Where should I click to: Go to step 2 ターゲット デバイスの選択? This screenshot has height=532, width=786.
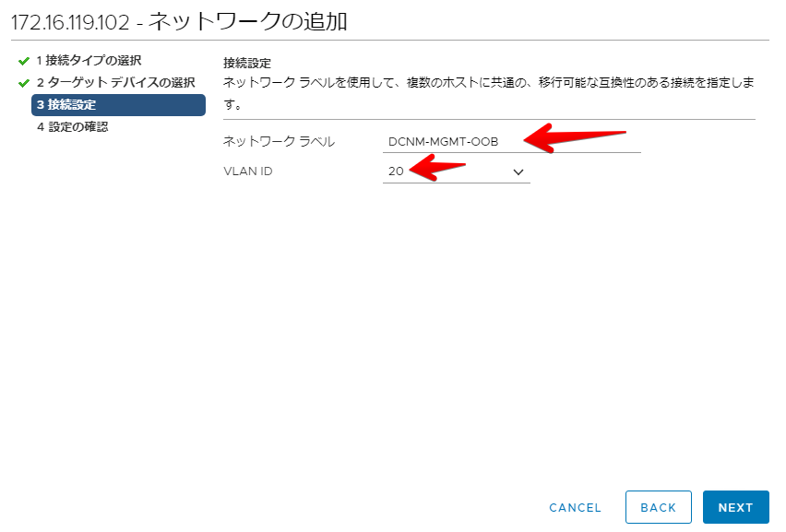click(116, 83)
